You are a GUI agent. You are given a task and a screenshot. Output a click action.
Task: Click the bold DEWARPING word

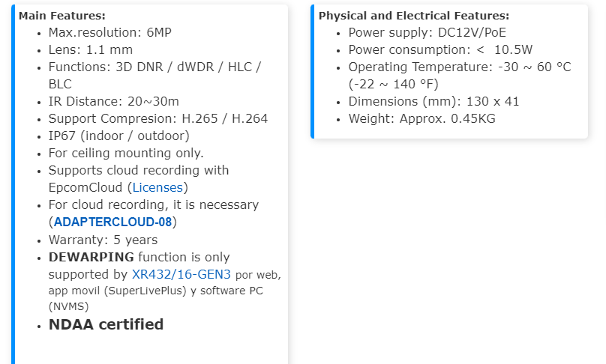(x=91, y=257)
